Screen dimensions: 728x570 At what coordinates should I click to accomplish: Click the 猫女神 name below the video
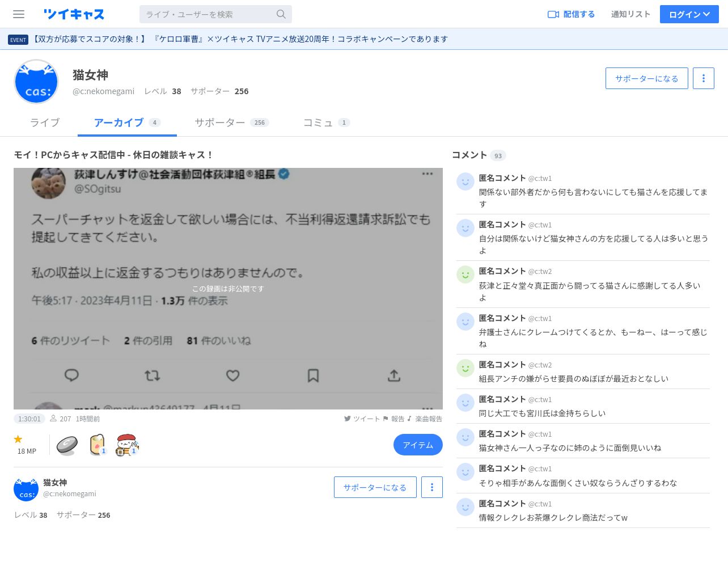[x=55, y=483]
